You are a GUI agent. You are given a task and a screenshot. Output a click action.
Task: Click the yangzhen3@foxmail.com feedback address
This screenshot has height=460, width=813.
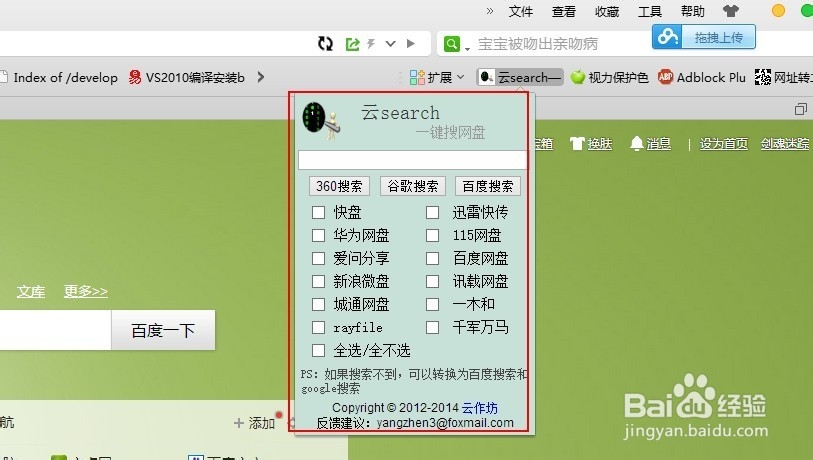point(445,423)
